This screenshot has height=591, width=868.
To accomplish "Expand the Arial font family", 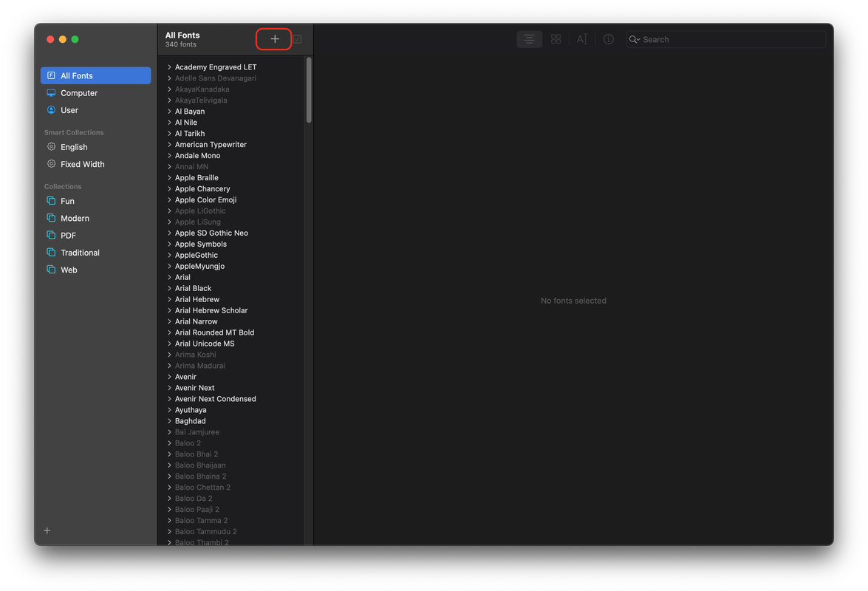I will (x=169, y=277).
